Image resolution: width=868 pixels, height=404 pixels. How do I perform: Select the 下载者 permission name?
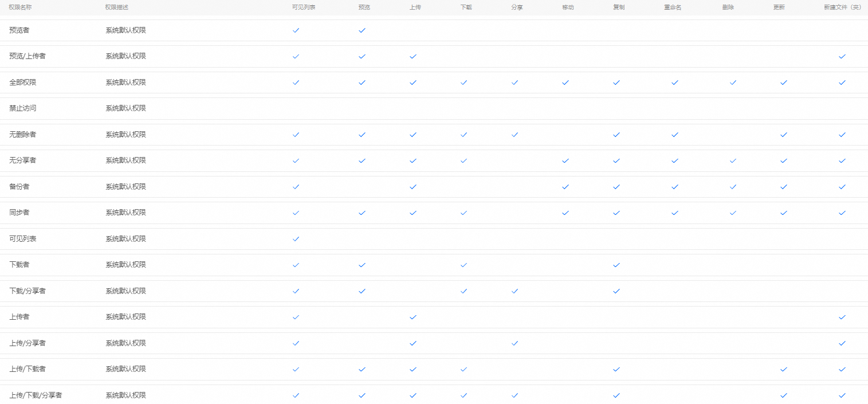19,265
